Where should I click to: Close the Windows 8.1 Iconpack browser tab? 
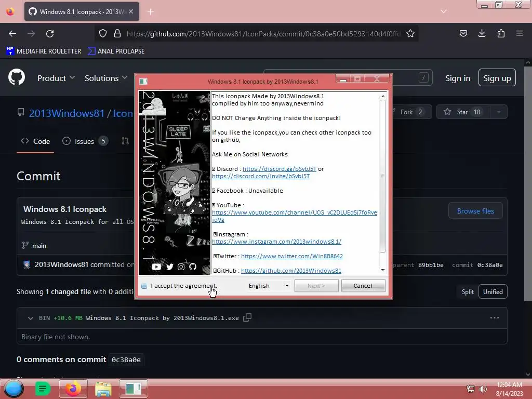coord(131,11)
